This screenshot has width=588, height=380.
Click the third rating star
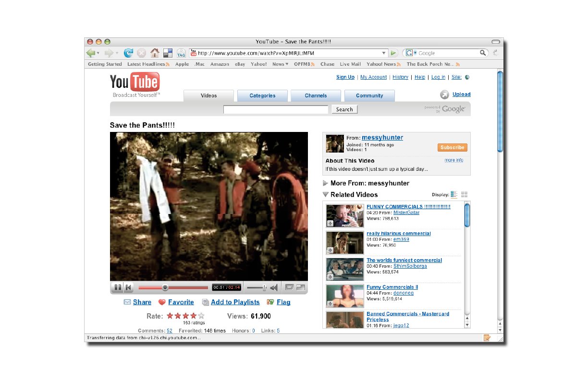point(185,316)
